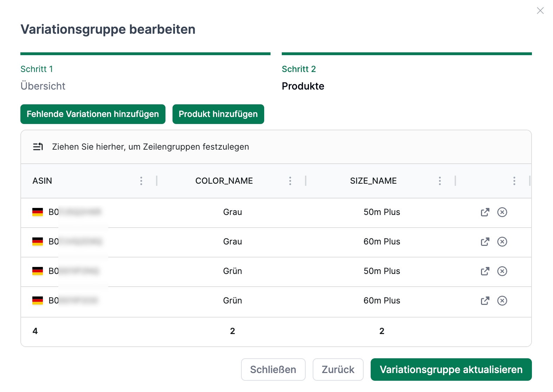Open the SIZE_NAME column menu
This screenshot has width=553, height=392.
(440, 181)
